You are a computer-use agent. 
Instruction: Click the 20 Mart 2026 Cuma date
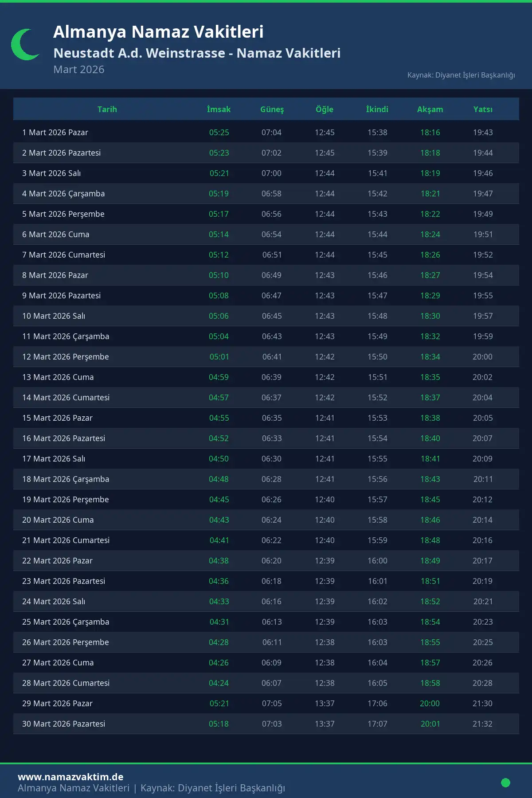[x=58, y=520]
